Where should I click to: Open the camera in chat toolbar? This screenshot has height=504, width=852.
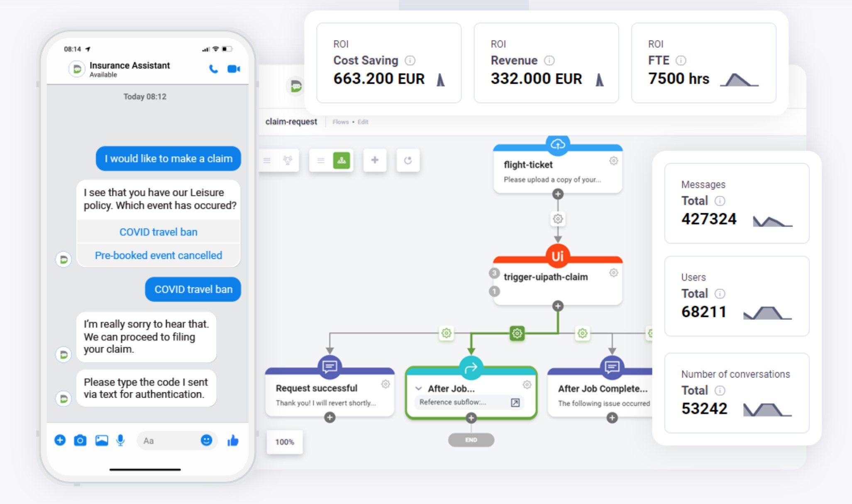pyautogui.click(x=80, y=440)
